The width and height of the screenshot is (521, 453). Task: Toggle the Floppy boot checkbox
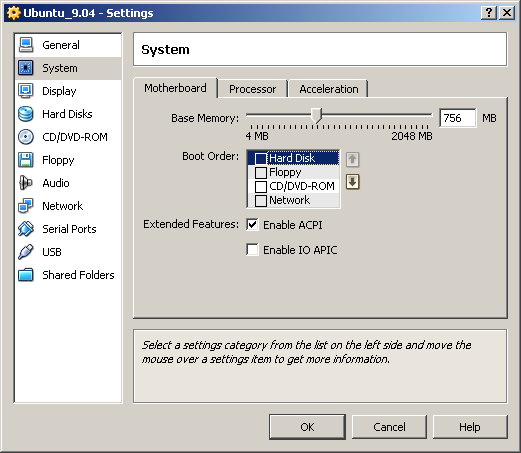[261, 173]
